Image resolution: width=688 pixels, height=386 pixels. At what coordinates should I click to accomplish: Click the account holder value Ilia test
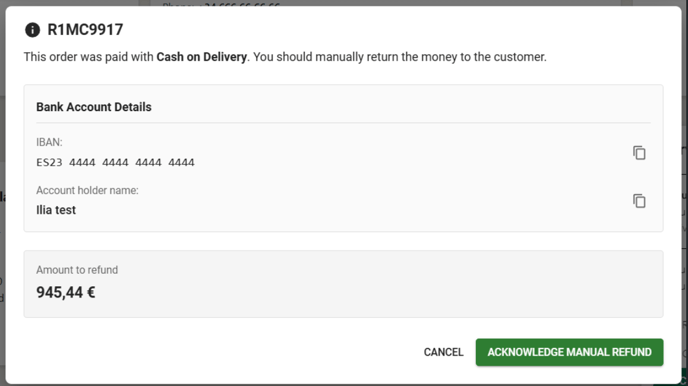56,210
